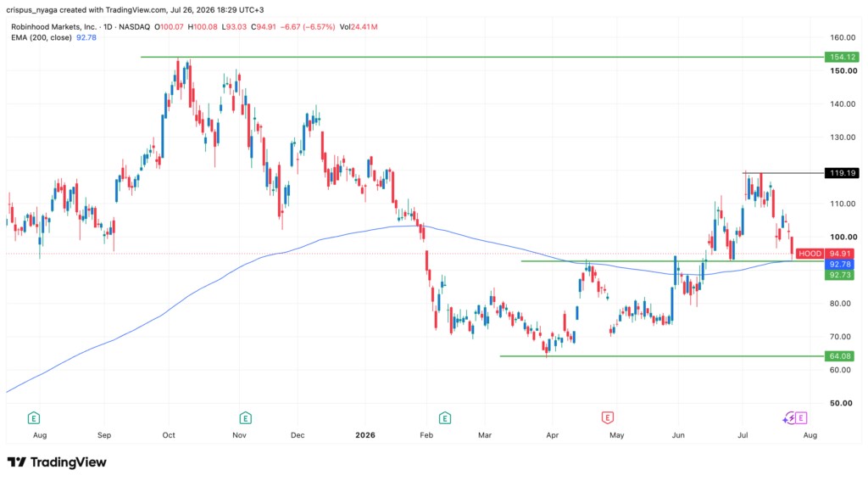Click the Sep label on time axis
This screenshot has width=868, height=481.
point(104,435)
